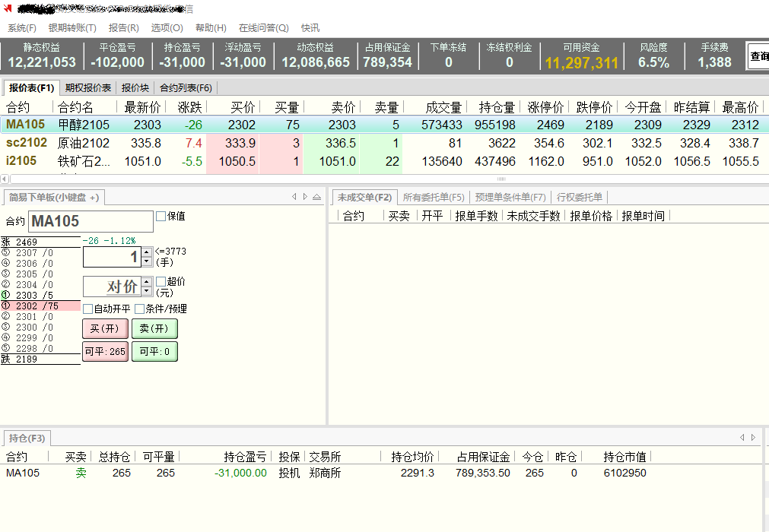
Task: Select ask level 2307 /0
Action: 40,253
